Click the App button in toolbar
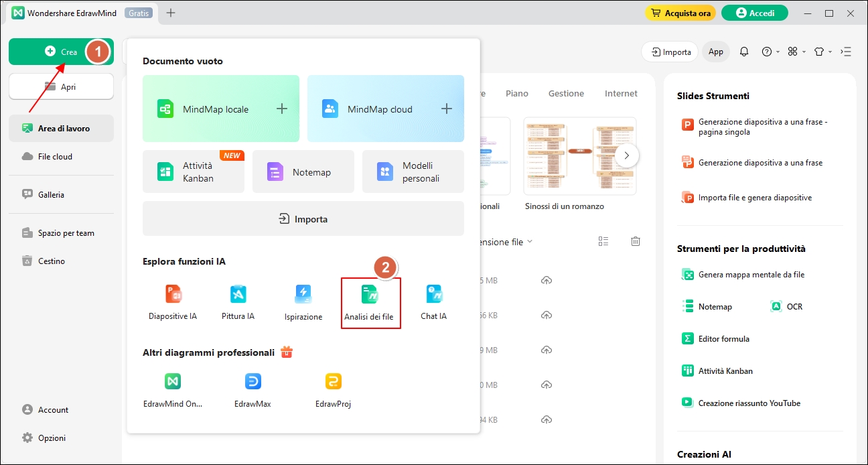This screenshot has width=868, height=465. point(716,52)
